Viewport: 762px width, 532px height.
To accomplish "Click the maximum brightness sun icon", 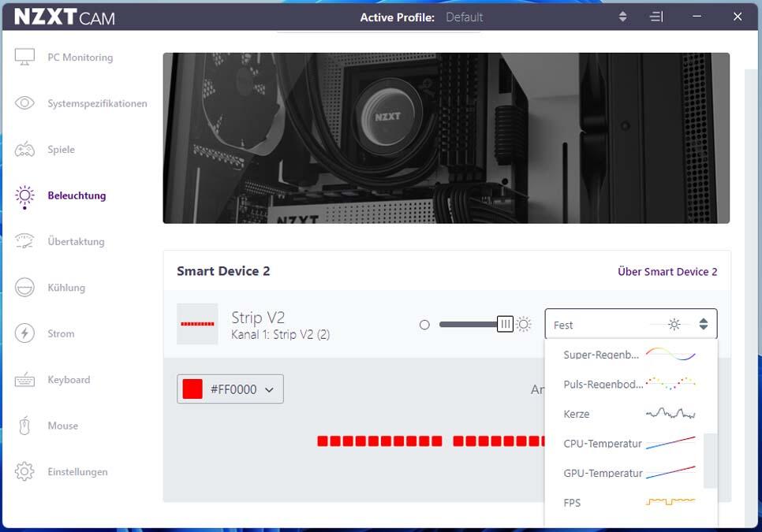I will [x=524, y=324].
